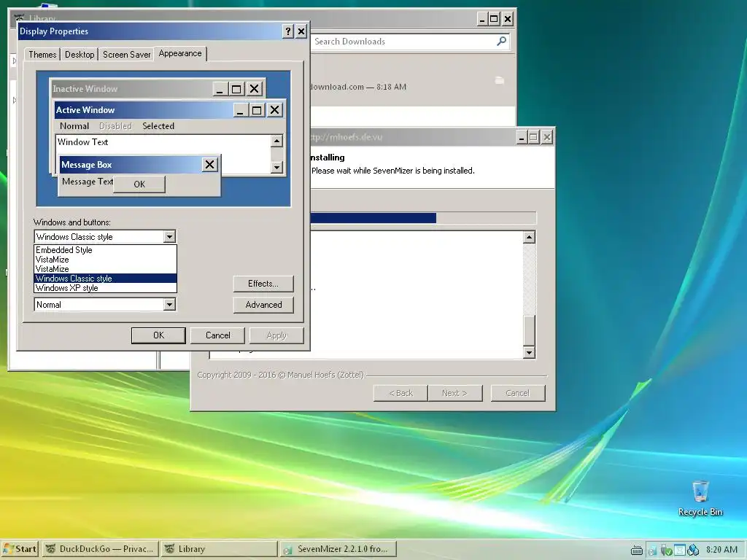The image size is (747, 560).
Task: Close the Library window
Action: pyautogui.click(x=508, y=19)
